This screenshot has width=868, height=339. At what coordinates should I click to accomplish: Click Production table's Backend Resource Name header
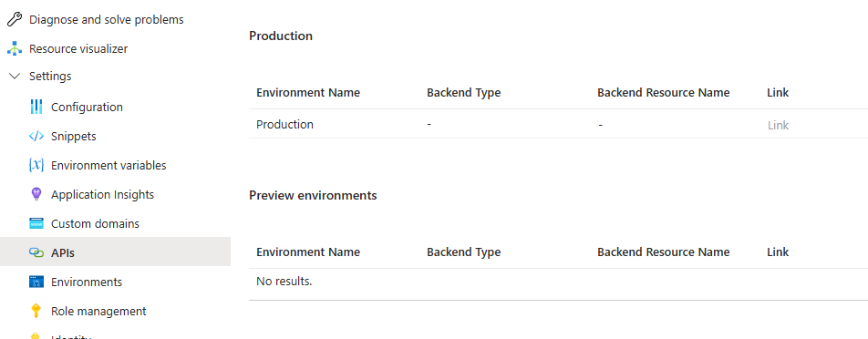point(663,92)
